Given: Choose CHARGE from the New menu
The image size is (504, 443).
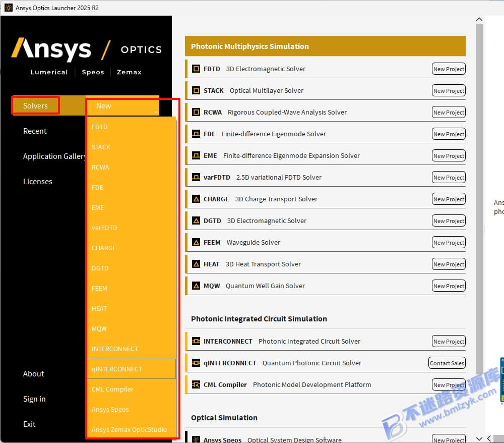Looking at the screenshot, I should point(132,248).
